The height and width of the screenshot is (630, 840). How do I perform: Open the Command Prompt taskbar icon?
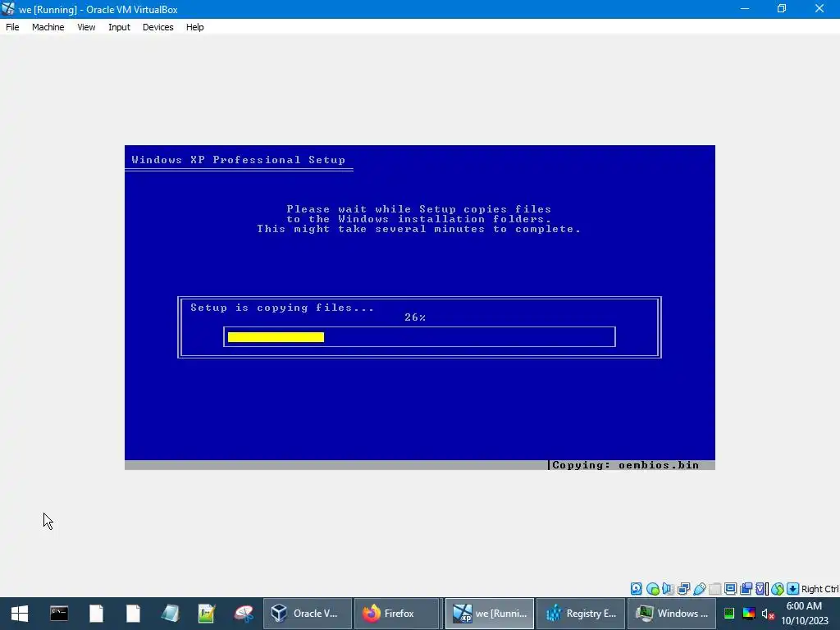(59, 614)
